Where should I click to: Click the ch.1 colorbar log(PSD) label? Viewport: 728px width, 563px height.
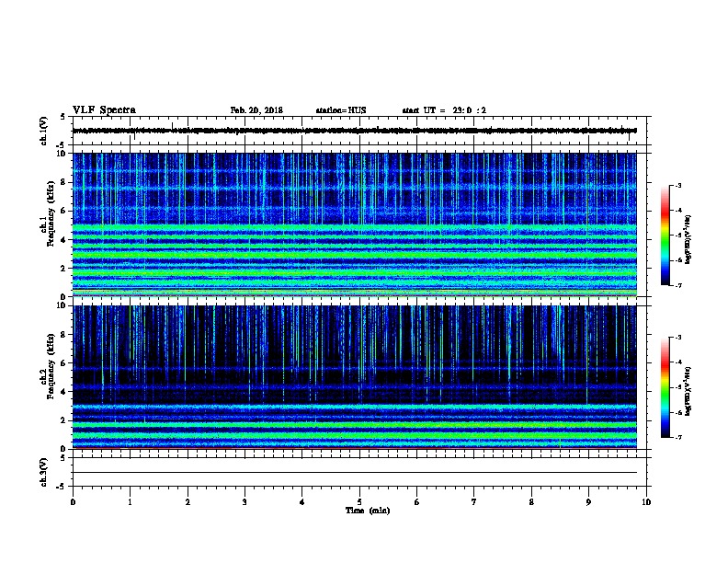[x=688, y=239]
